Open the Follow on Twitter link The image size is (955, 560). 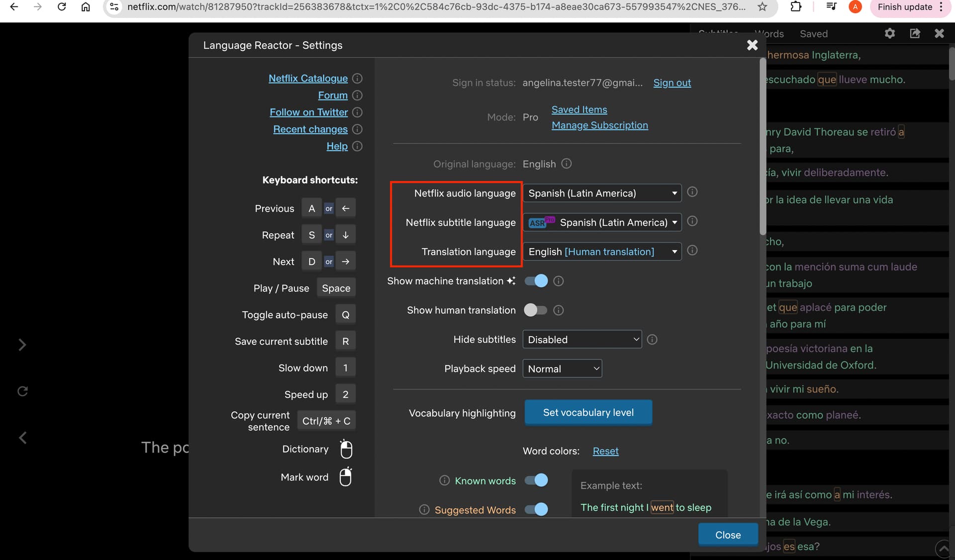pos(308,112)
